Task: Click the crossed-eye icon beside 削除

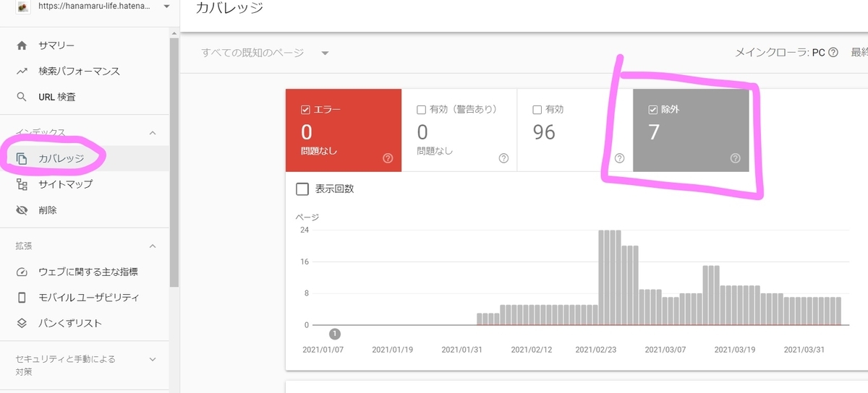Action: pos(22,210)
